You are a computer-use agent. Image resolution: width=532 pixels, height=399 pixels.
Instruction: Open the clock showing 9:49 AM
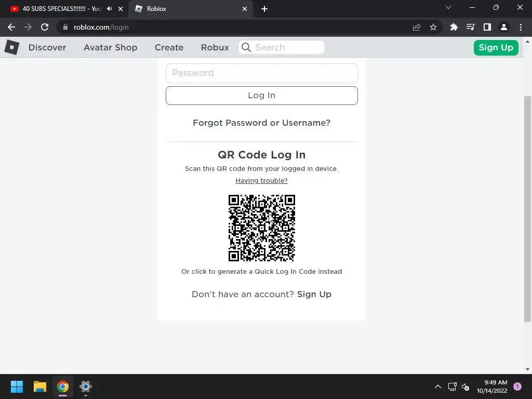tap(492, 387)
